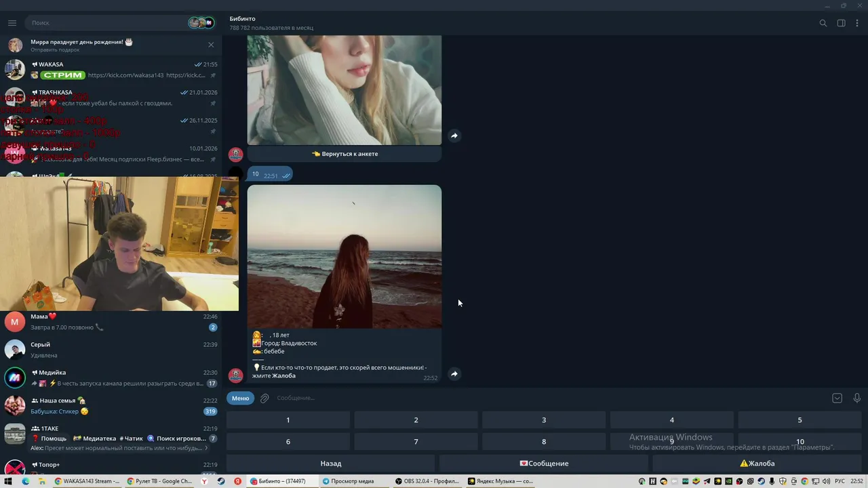Open the Telegram hamburger menu
868x488 pixels.
(x=12, y=23)
